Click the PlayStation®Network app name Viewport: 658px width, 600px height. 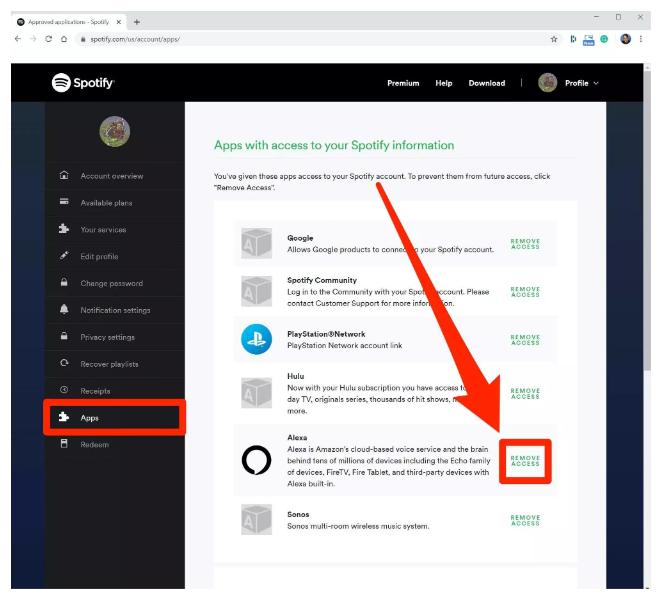(326, 334)
